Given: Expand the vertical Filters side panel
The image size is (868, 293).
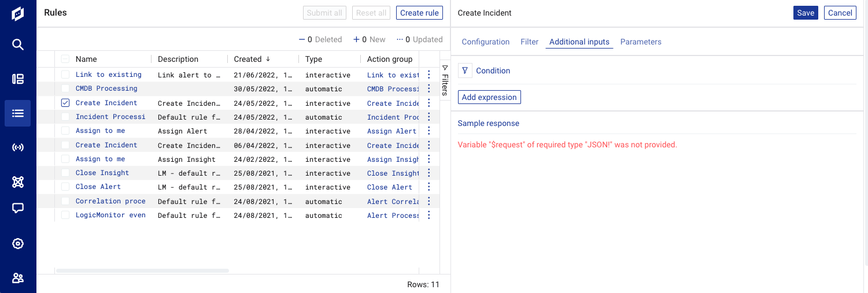Looking at the screenshot, I should 445,80.
